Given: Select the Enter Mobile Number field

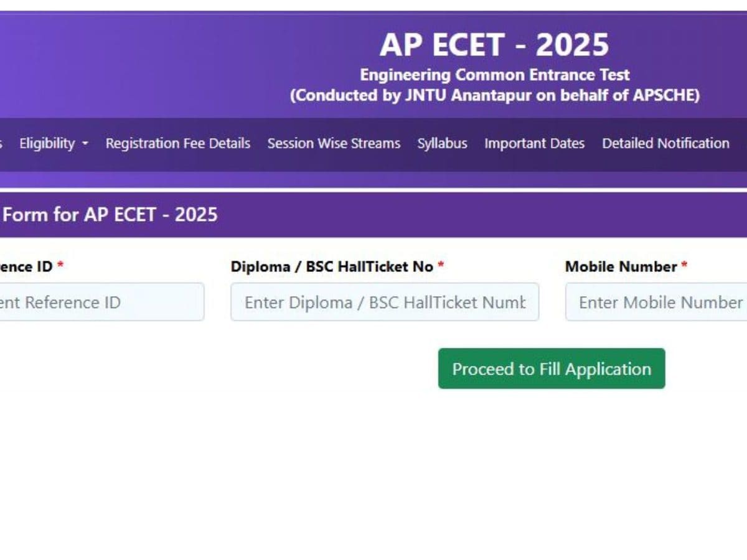Looking at the screenshot, I should 657,302.
